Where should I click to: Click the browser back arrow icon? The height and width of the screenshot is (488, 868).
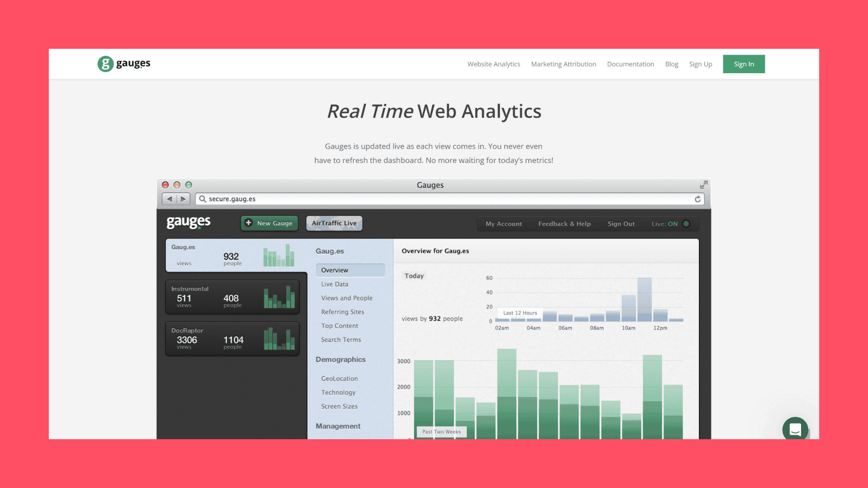coord(170,199)
